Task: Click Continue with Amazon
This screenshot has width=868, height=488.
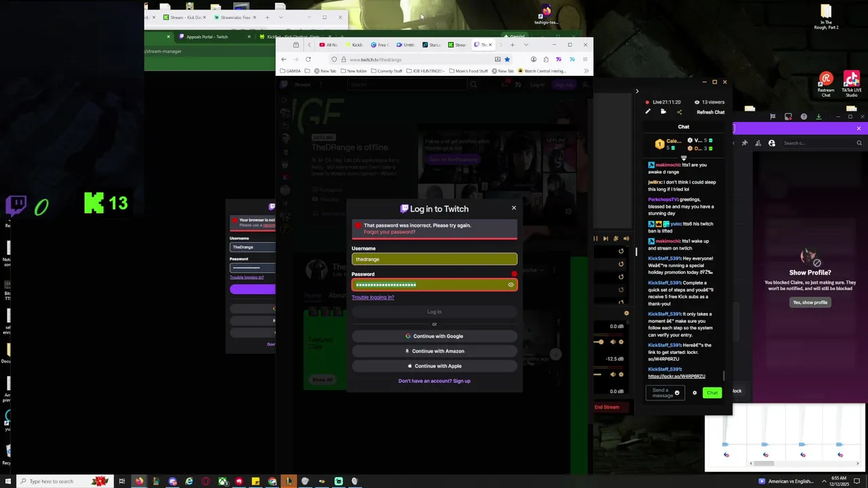Action: (x=434, y=351)
